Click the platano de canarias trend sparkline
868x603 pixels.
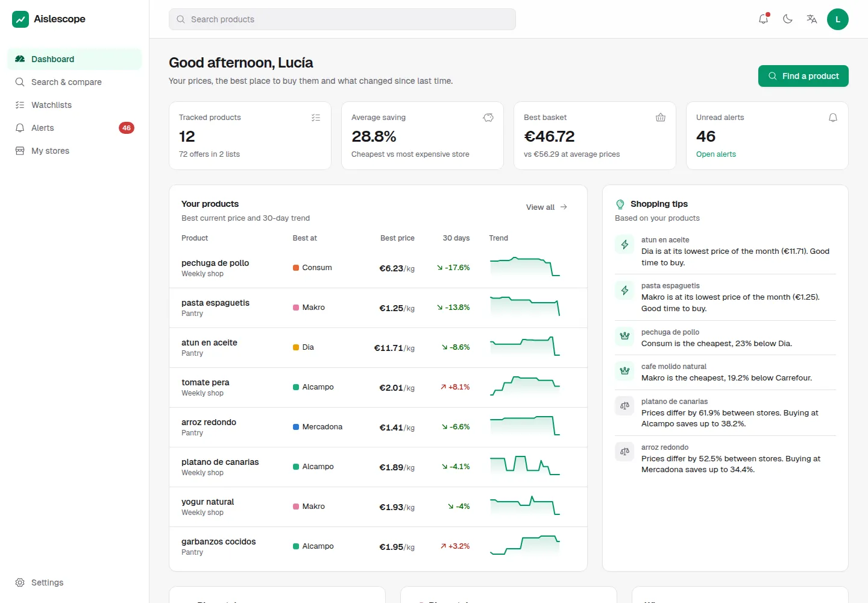click(x=525, y=466)
